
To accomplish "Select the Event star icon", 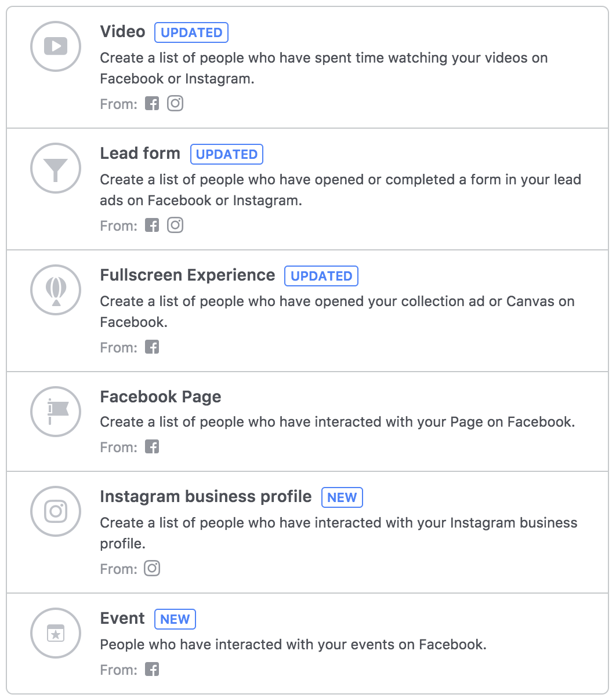I will [55, 633].
